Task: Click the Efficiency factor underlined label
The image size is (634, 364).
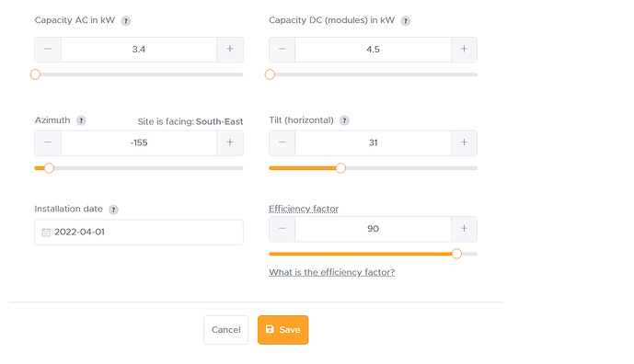Action: (x=304, y=209)
